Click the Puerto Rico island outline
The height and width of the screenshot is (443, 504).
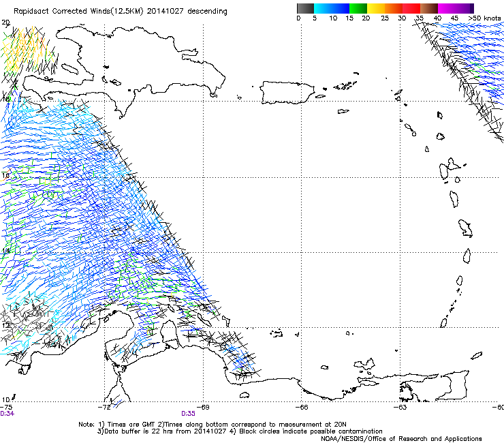click(x=287, y=93)
